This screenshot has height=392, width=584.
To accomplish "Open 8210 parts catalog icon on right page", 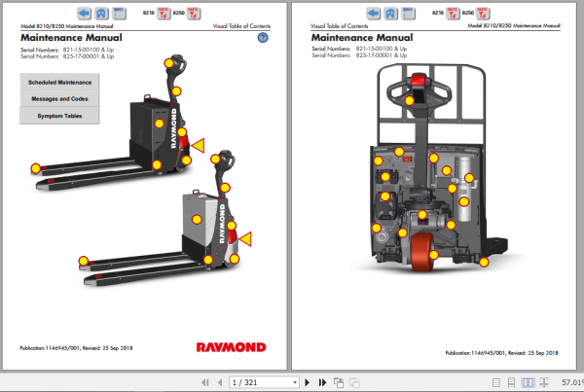I will (453, 14).
